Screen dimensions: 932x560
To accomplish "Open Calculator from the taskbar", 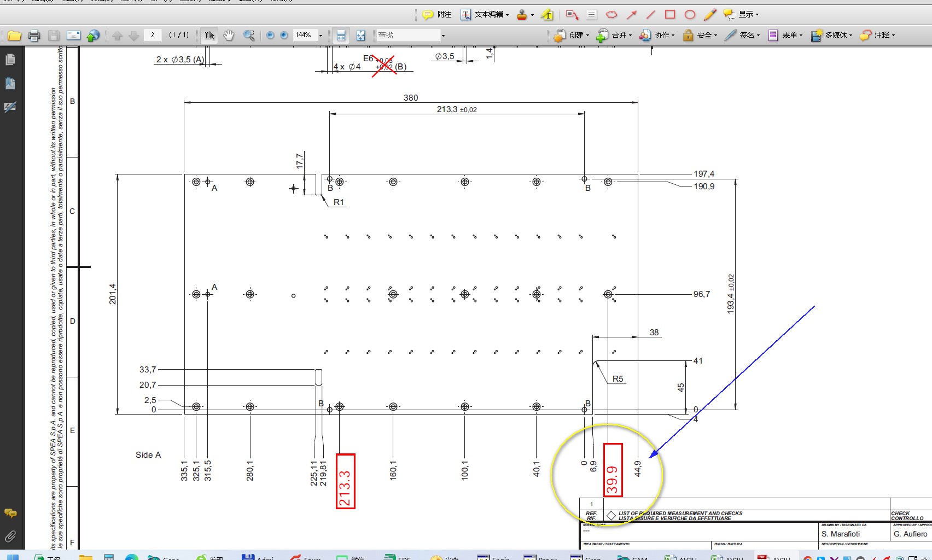I will (109, 557).
